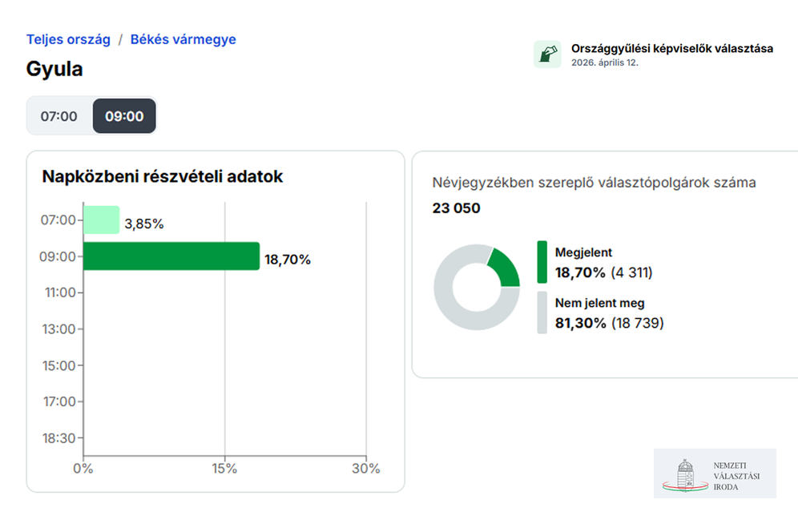798x532 pixels.
Task: Click the green Megjelent legend swatch
Action: pos(542,262)
